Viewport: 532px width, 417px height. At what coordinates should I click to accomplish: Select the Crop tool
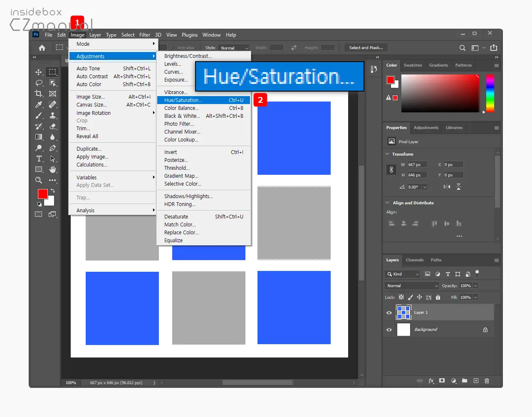(39, 94)
